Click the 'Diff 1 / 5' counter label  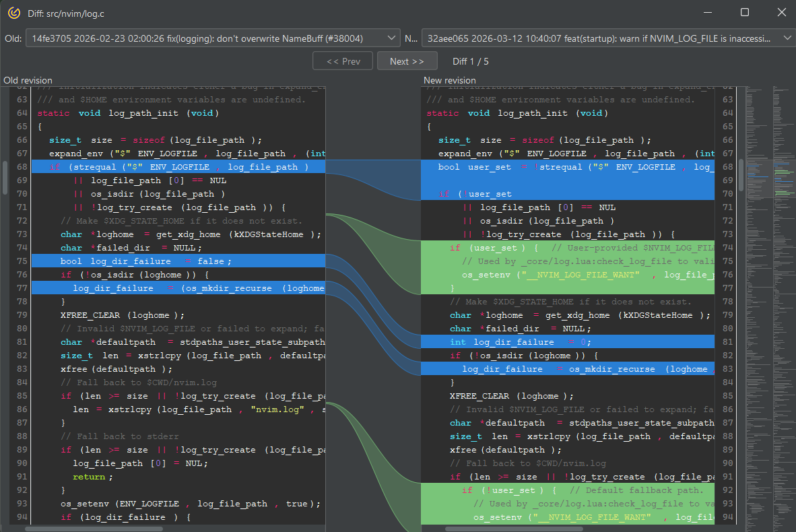471,61
